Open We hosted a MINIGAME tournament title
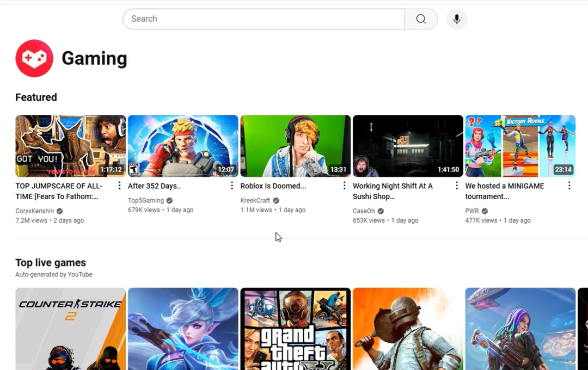The image size is (588, 370). pyautogui.click(x=504, y=191)
